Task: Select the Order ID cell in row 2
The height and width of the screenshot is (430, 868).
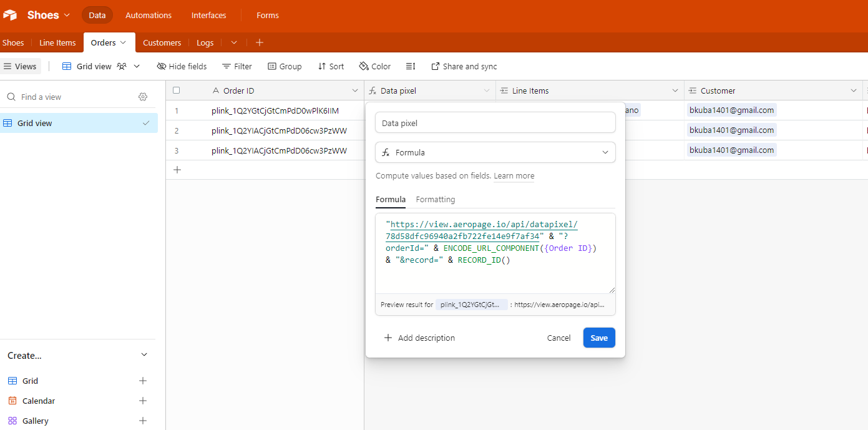Action: 286,130
